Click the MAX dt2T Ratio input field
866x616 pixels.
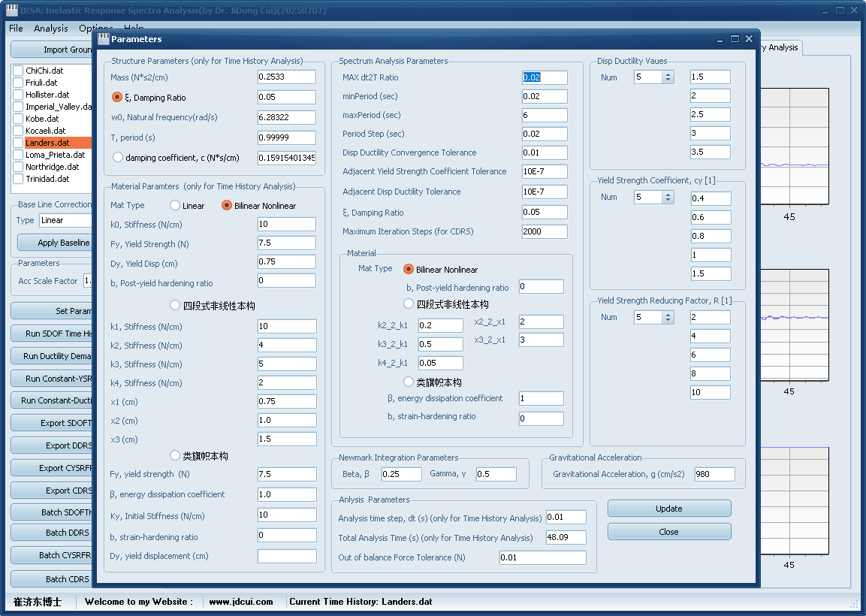click(544, 77)
